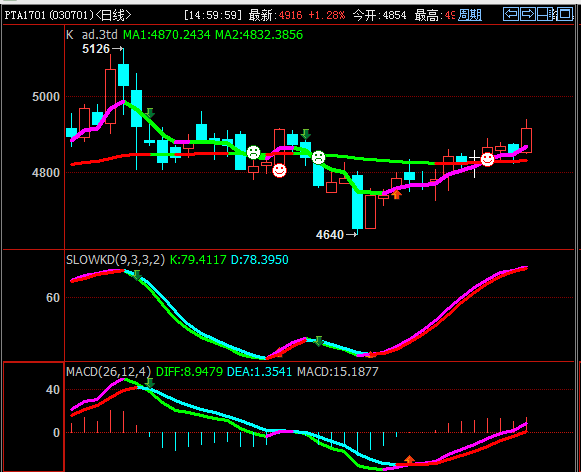
Task: Click the MA2:4832.3856 moving average label
Action: coord(259,35)
